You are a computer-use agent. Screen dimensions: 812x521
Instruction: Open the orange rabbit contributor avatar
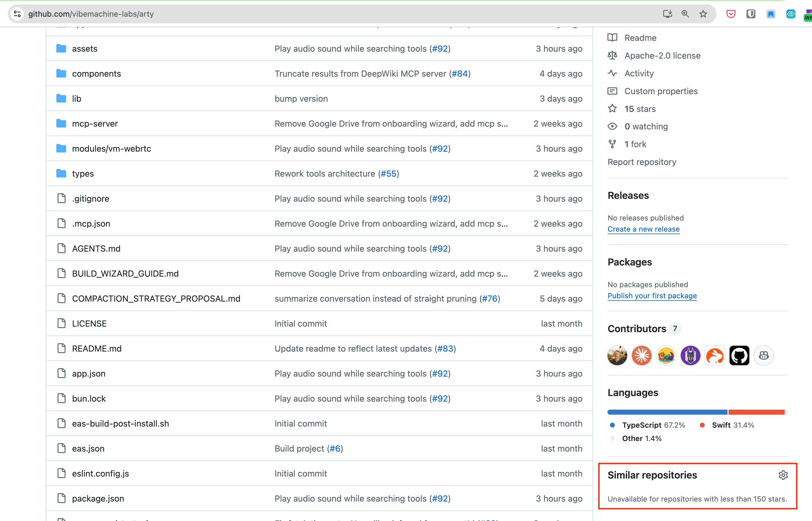[x=715, y=355]
